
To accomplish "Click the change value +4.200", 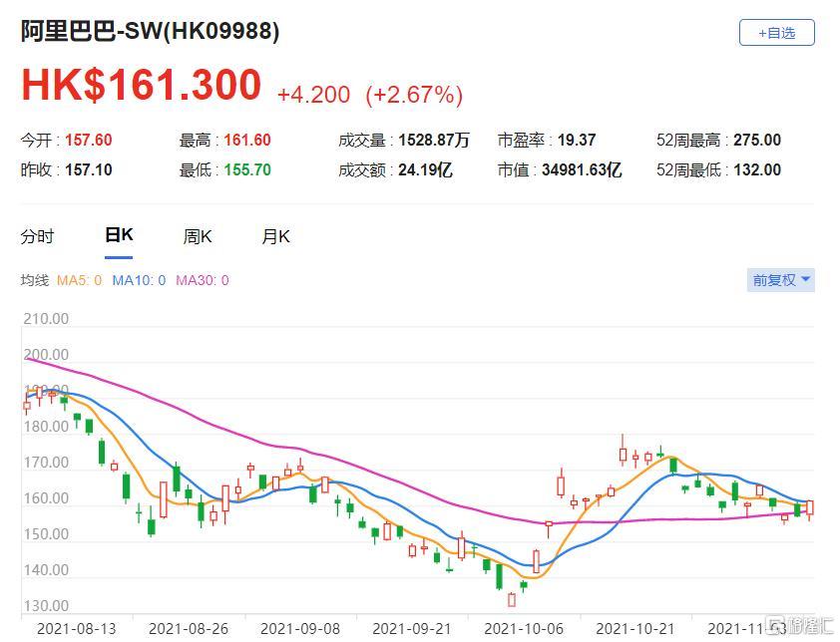I will [313, 95].
